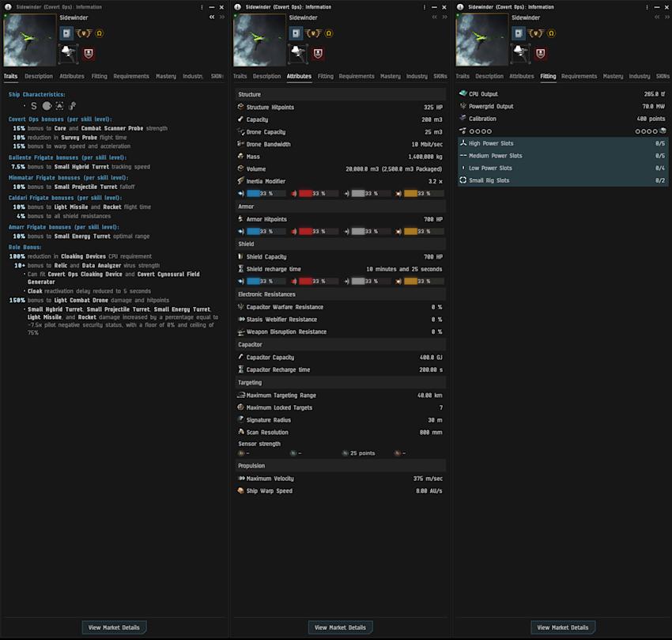
Task: Click the info icon in left window title bar
Action: pyautogui.click(x=8, y=7)
